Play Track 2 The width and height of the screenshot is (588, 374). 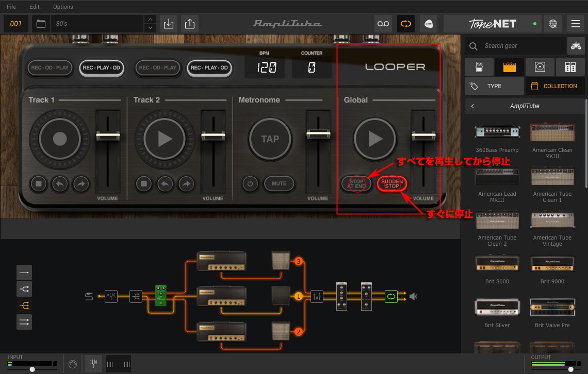click(165, 139)
